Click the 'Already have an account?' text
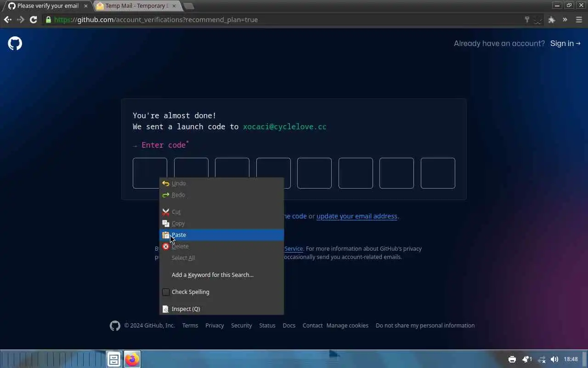Screen dimensions: 588x368 (x=499, y=43)
